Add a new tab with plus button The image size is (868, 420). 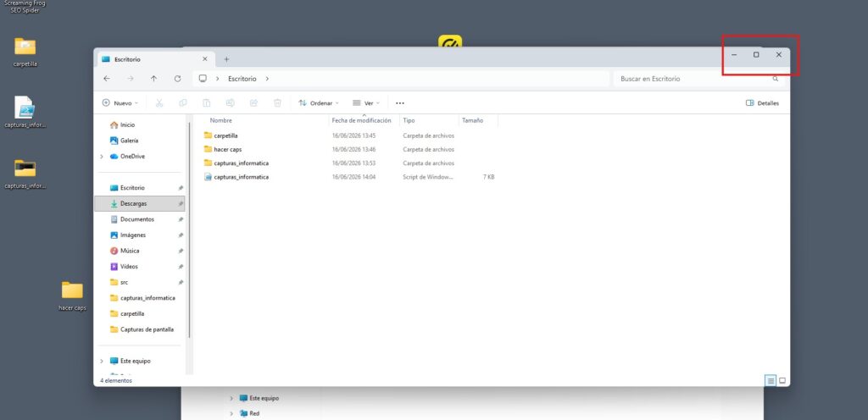click(226, 59)
